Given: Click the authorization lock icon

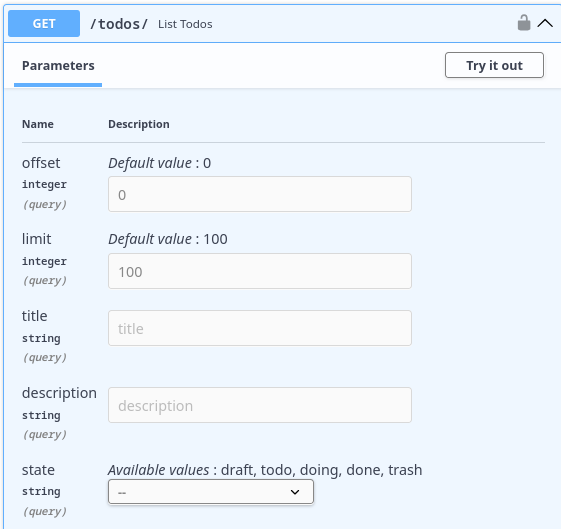Looking at the screenshot, I should tap(524, 23).
